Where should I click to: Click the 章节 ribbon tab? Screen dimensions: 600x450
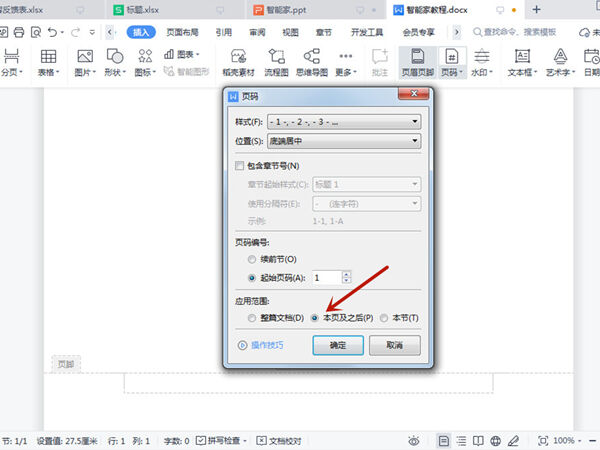click(x=324, y=33)
